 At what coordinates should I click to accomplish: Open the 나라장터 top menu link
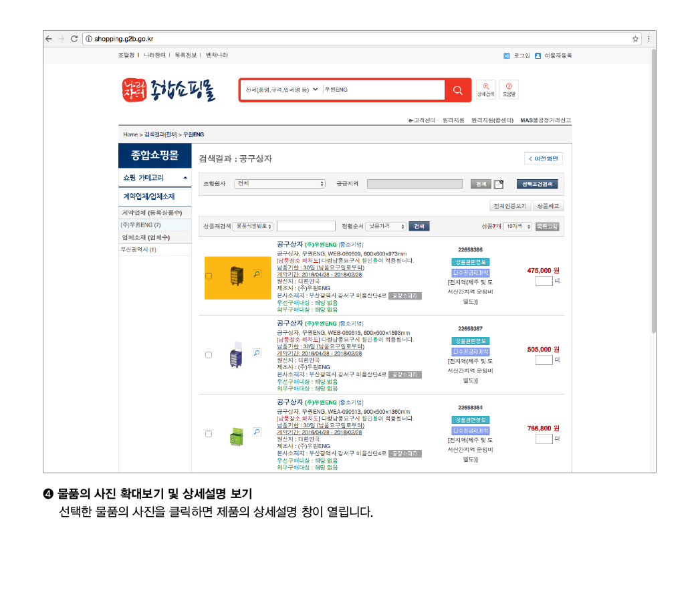tap(154, 55)
